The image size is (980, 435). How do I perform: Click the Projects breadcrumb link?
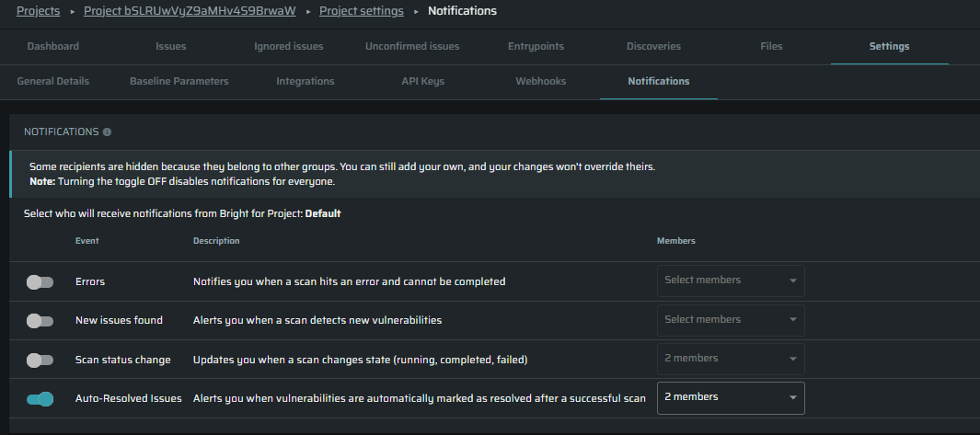(39, 11)
